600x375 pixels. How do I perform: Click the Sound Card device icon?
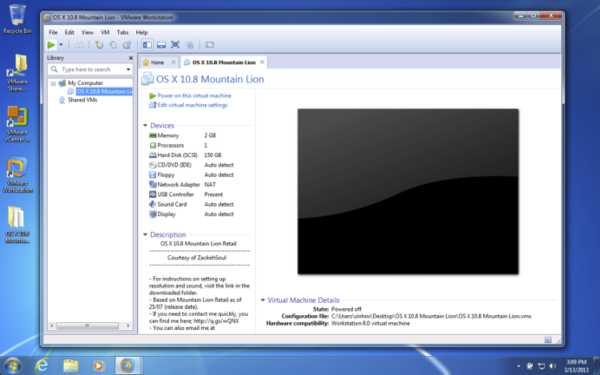153,204
